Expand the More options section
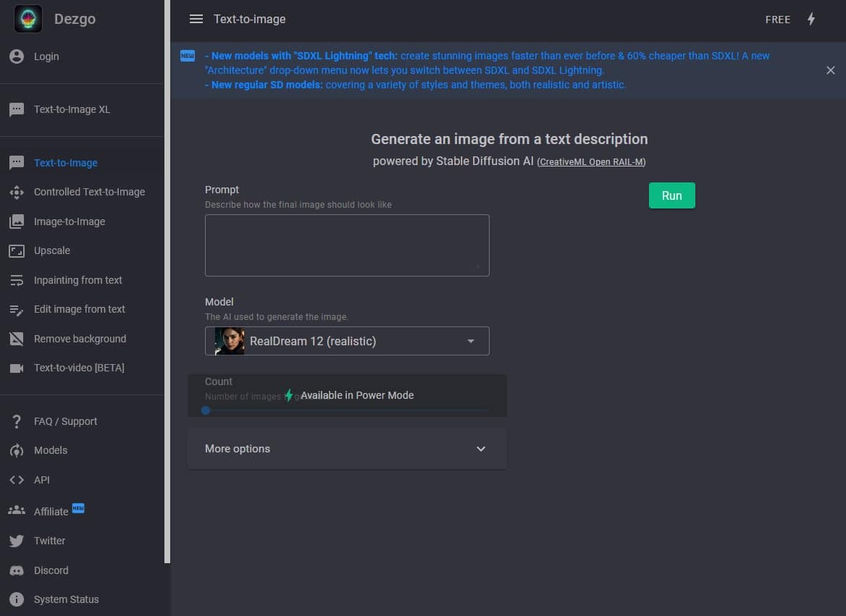Image resolution: width=846 pixels, height=616 pixels. pos(347,449)
